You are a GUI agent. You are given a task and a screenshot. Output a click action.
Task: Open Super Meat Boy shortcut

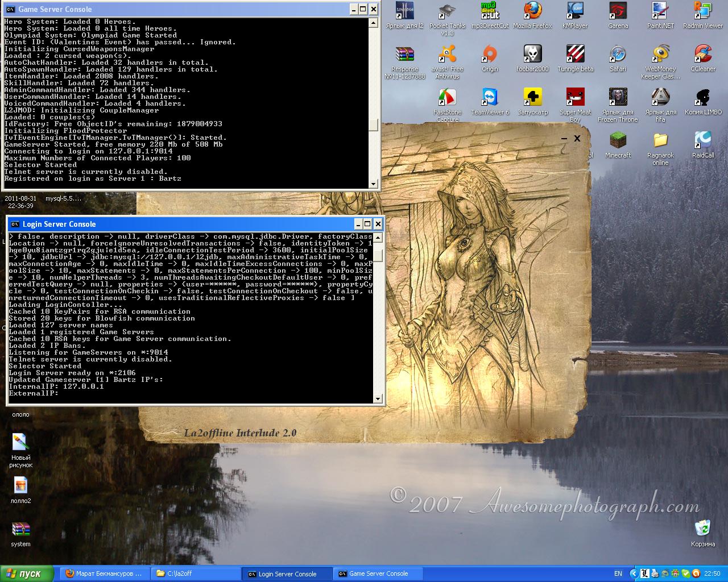pyautogui.click(x=575, y=106)
